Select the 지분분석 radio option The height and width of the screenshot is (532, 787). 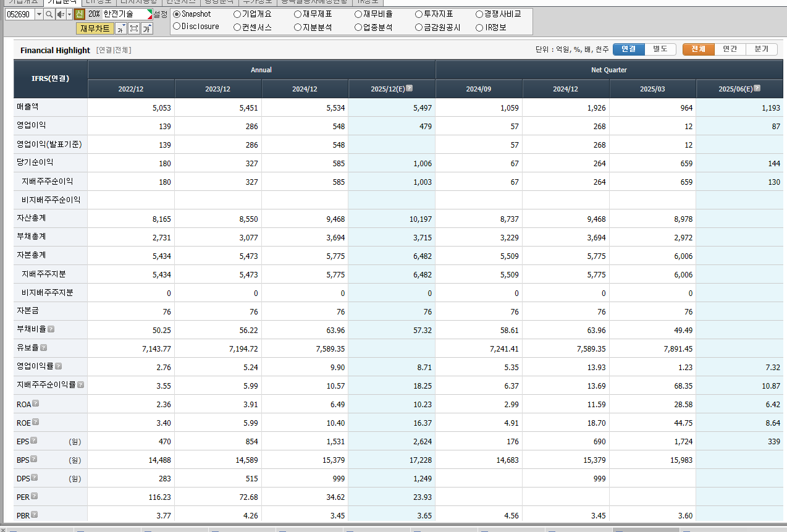(x=298, y=27)
